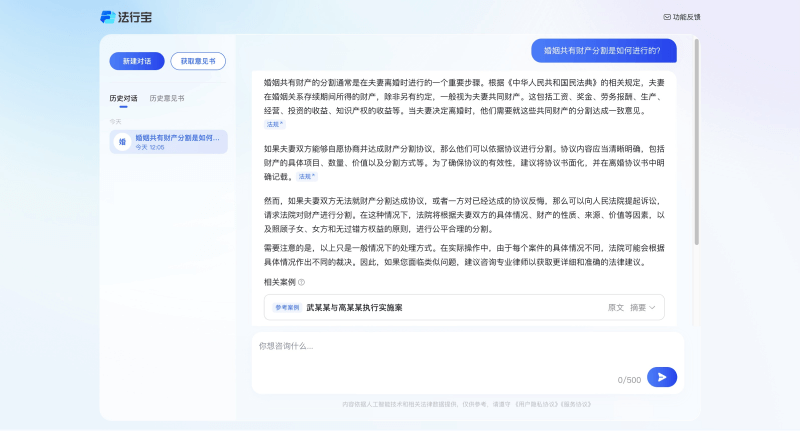
Task: Switch to the 历史对话 tab
Action: 124,99
